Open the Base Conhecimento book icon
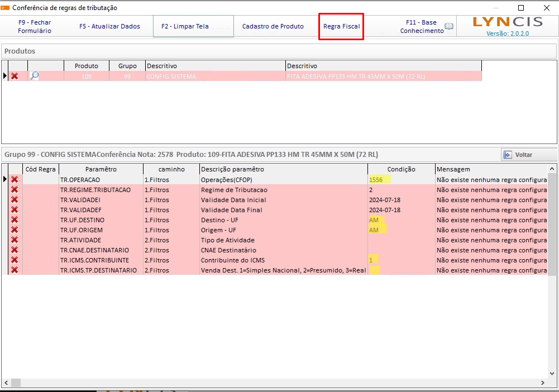The height and width of the screenshot is (392, 559). click(x=449, y=27)
